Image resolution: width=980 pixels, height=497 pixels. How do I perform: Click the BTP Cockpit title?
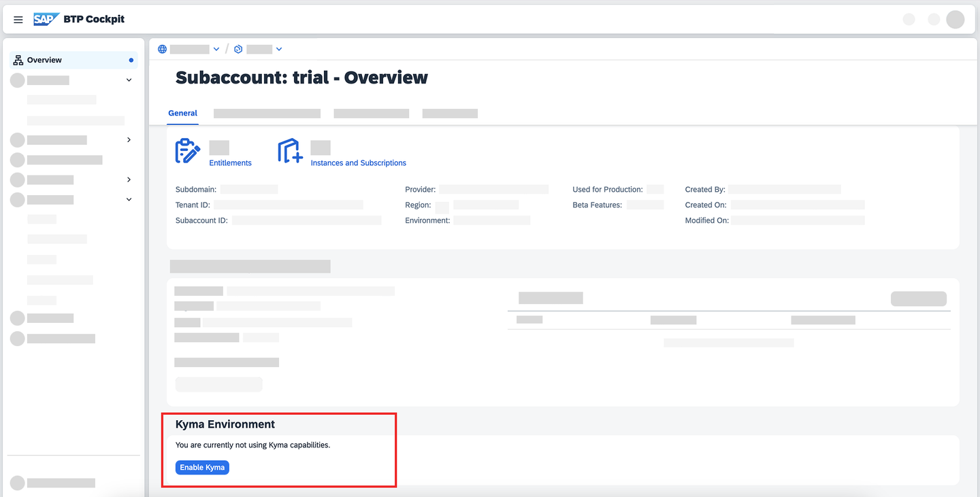94,19
